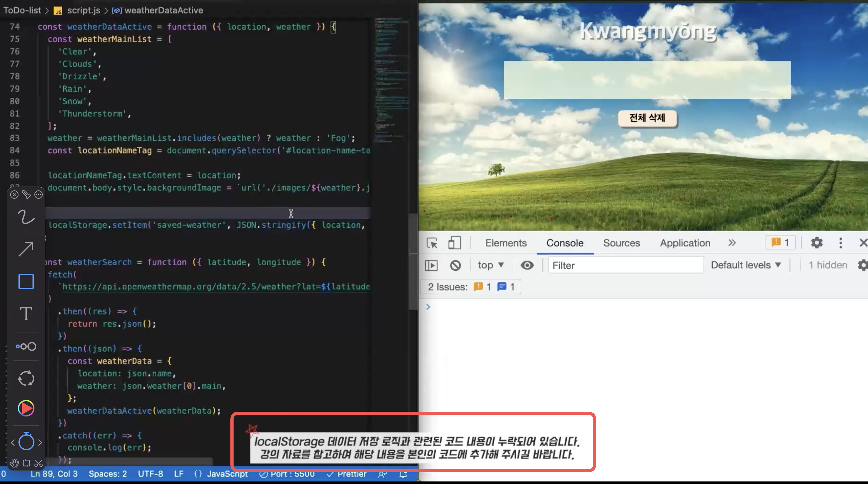Click the console Filter input field
Viewport: 868px width, 484px height.
pyautogui.click(x=626, y=266)
